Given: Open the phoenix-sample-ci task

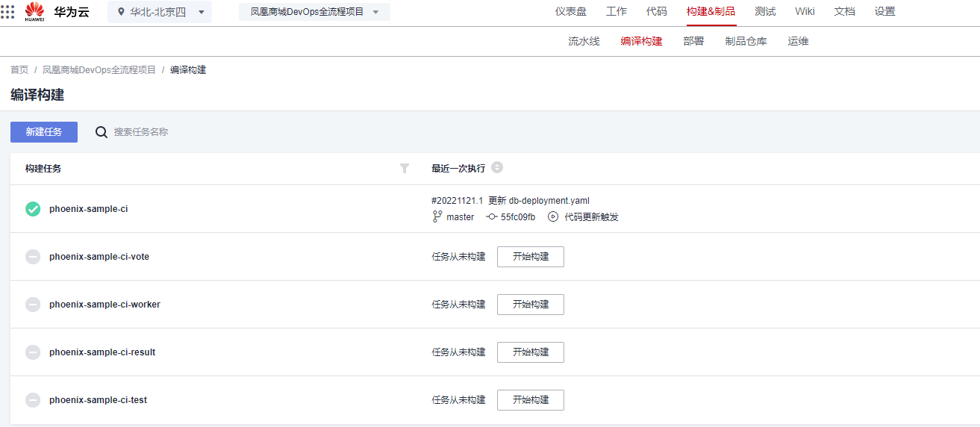Looking at the screenshot, I should pos(89,209).
